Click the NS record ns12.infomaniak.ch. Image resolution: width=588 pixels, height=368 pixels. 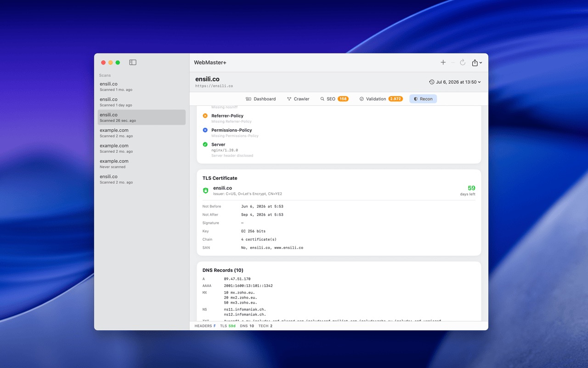coord(245,315)
